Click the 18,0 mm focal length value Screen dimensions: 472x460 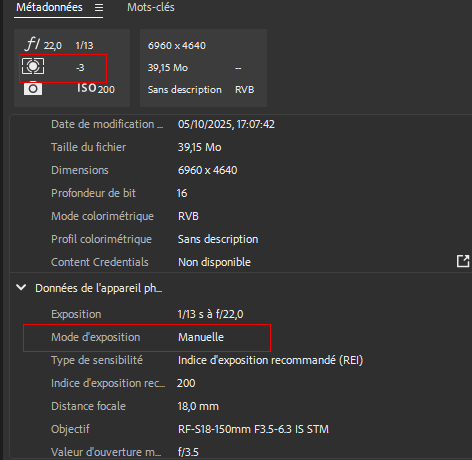point(198,406)
